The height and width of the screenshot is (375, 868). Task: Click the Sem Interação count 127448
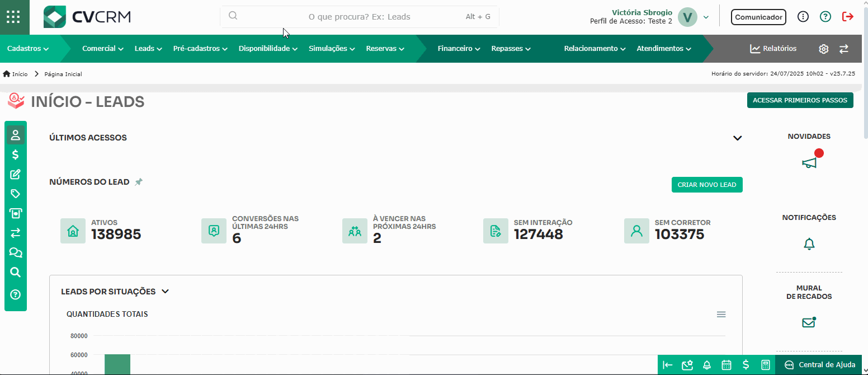(x=539, y=235)
